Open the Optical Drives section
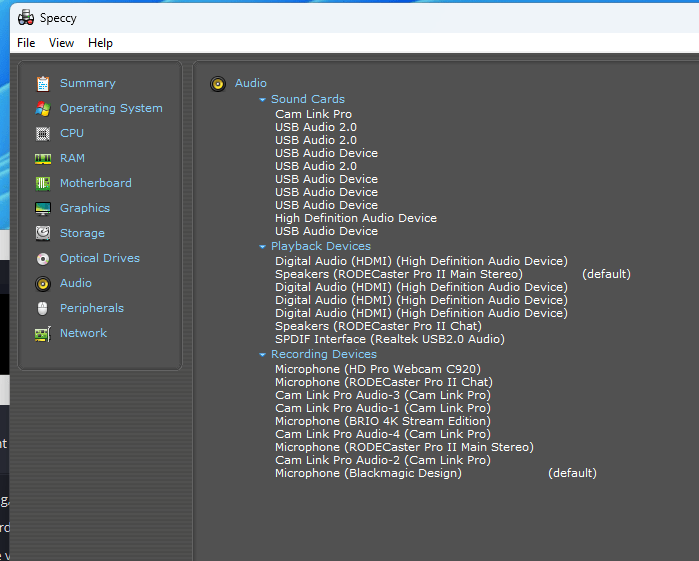This screenshot has height=561, width=699. click(100, 258)
